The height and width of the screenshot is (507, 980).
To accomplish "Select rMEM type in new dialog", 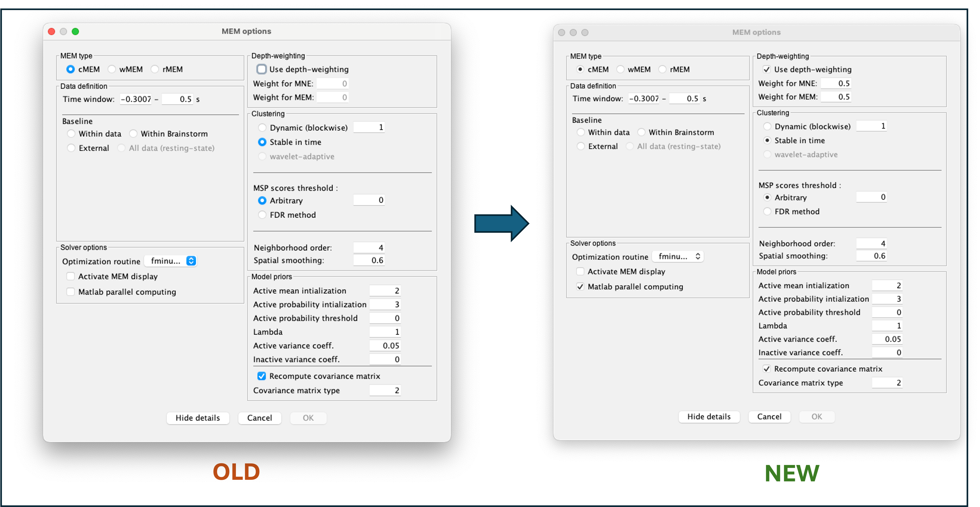I will [662, 70].
